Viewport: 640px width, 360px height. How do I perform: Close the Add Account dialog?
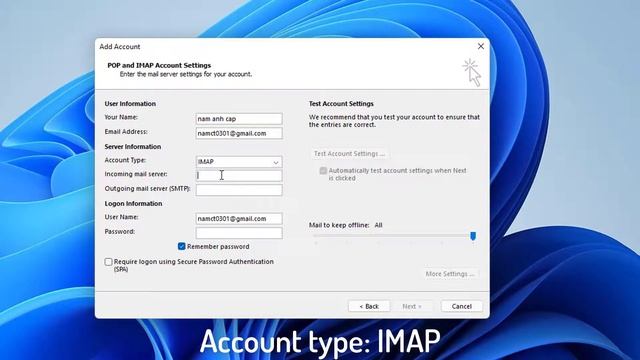tap(481, 46)
